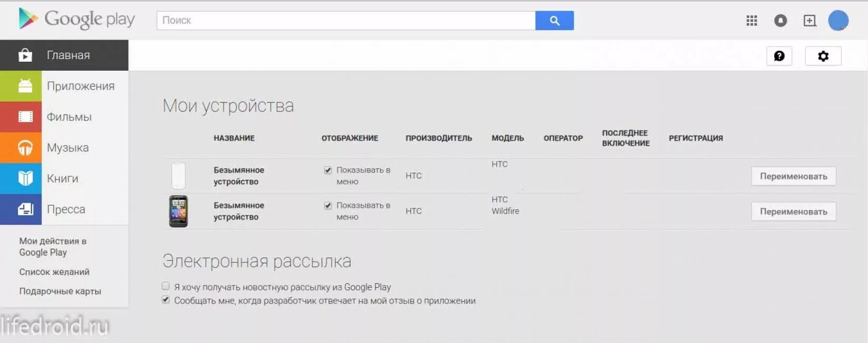Click the Название column header

click(234, 138)
